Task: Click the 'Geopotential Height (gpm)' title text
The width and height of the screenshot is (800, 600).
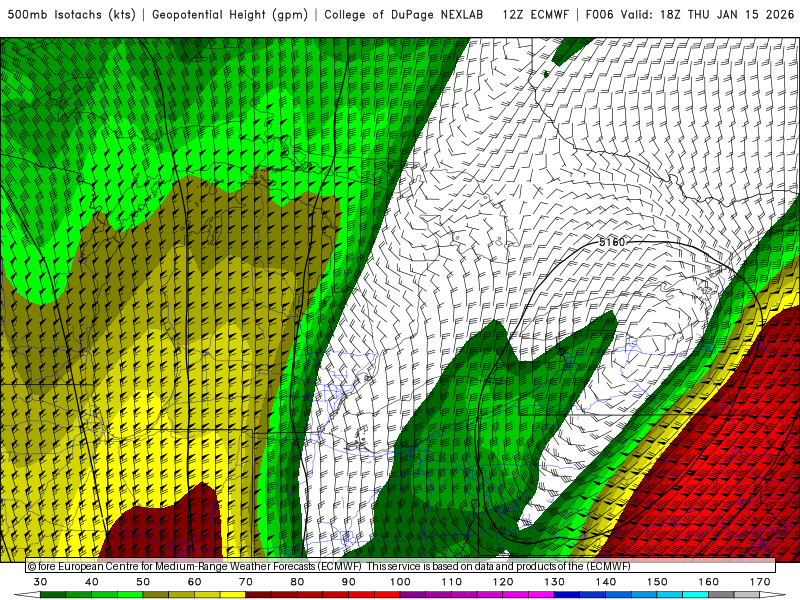Action: 230,15
